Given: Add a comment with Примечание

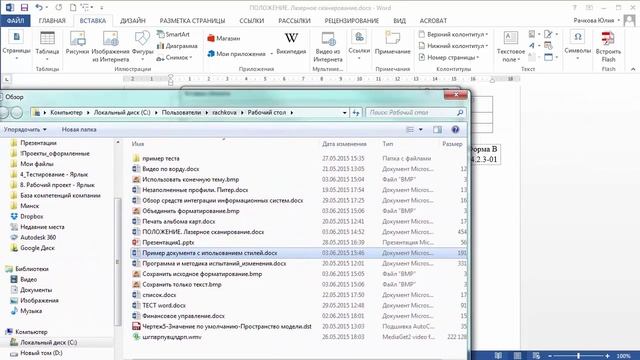Looking at the screenshot, I should pos(392,43).
